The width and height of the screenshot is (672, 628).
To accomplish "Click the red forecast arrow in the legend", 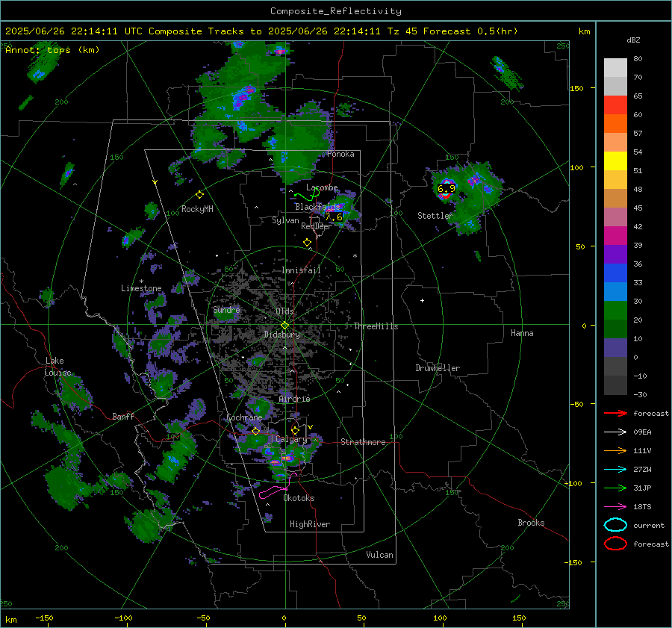I will coord(615,413).
